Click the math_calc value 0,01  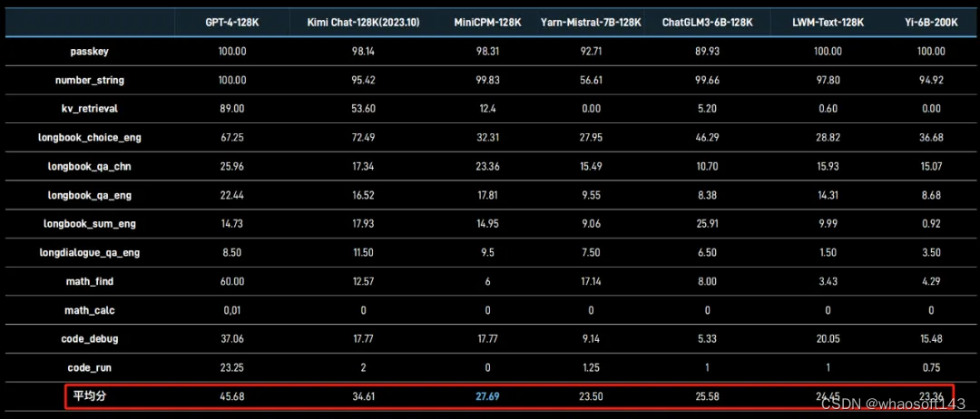(232, 310)
